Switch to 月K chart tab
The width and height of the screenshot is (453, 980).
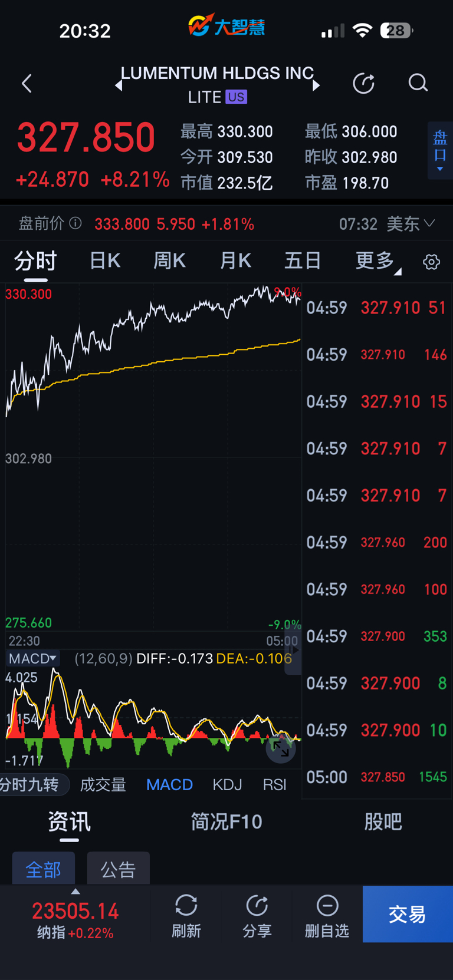(236, 260)
